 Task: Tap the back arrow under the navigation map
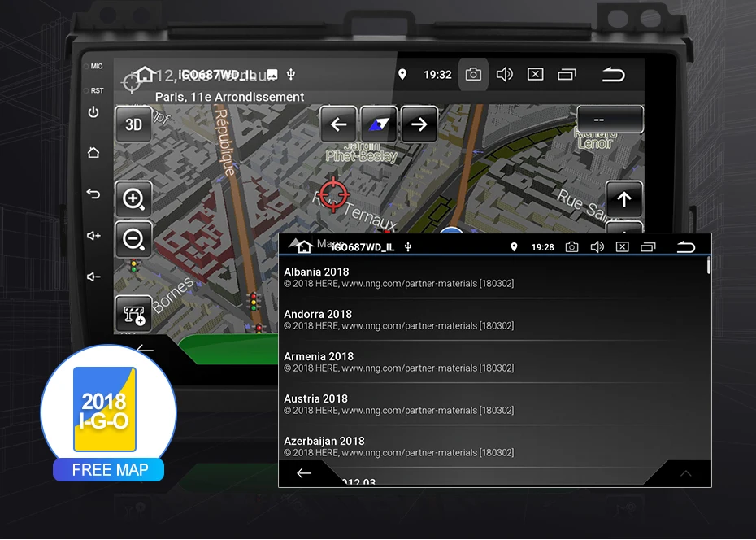click(x=145, y=349)
